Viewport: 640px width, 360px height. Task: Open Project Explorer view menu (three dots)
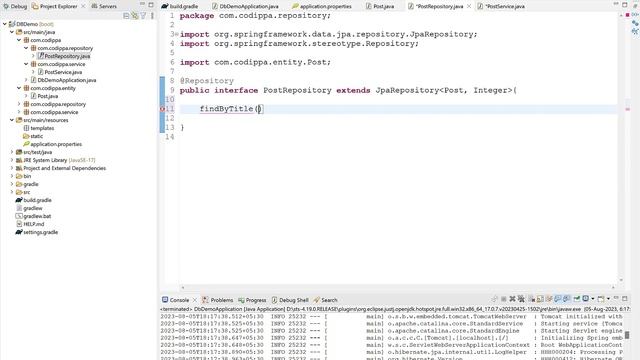(152, 16)
